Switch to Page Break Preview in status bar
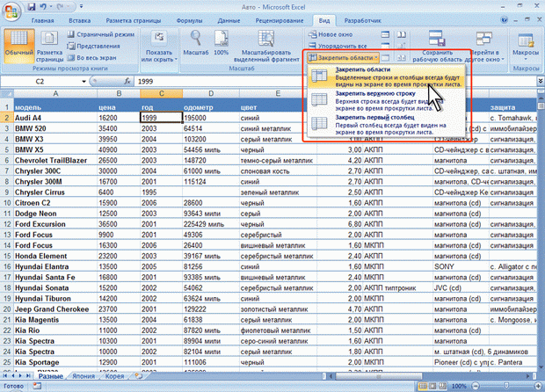The width and height of the screenshot is (545, 392). (442, 386)
